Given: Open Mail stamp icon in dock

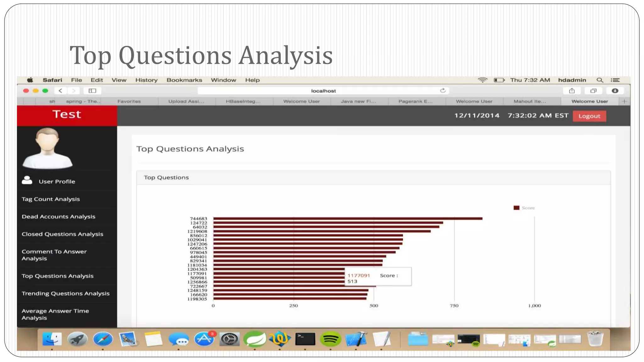Looking at the screenshot, I should [128, 339].
